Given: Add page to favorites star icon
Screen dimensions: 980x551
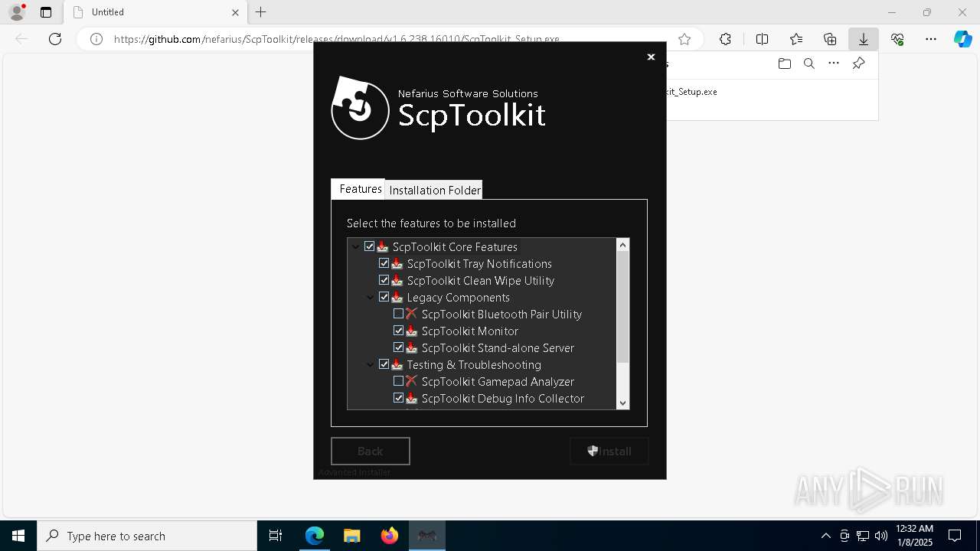Looking at the screenshot, I should click(684, 39).
